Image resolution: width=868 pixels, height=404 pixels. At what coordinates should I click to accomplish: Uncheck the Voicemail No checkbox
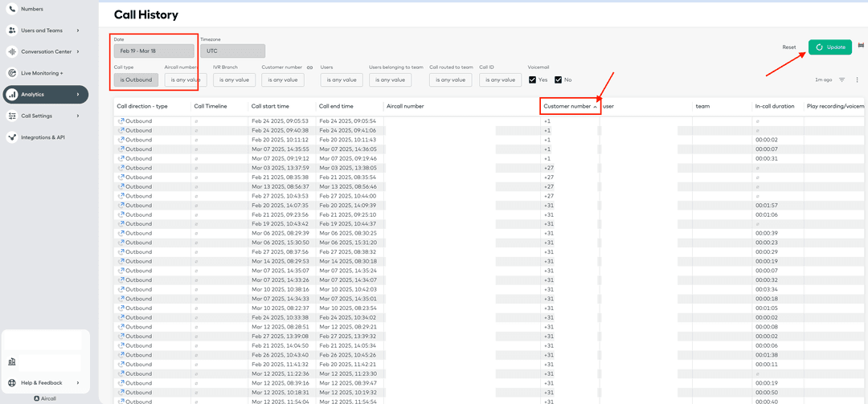pos(558,80)
